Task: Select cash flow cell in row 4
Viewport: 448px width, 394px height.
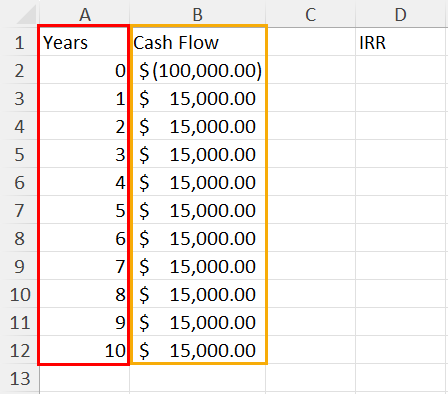Action: 198,126
